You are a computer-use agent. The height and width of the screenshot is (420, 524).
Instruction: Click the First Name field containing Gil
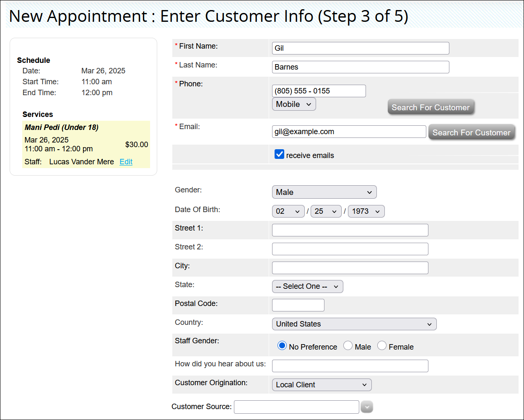click(361, 48)
